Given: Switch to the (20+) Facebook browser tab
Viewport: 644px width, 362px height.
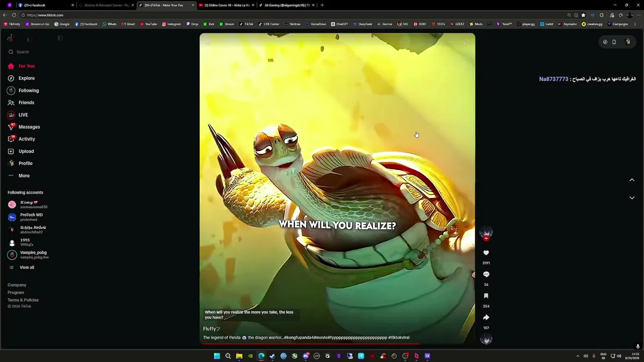Looking at the screenshot, I should (x=46, y=5).
